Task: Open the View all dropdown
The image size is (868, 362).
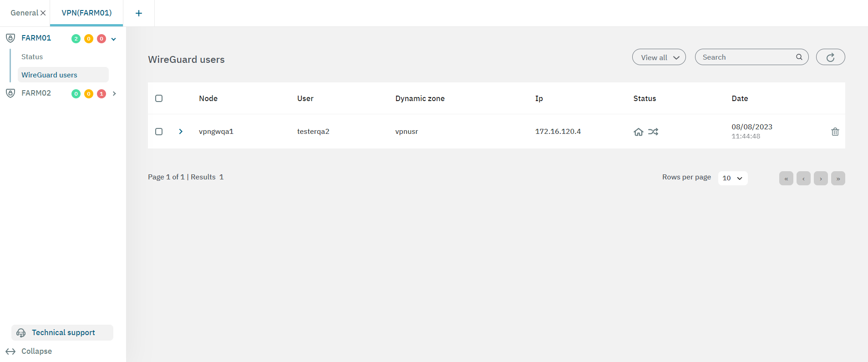Action: point(659,57)
